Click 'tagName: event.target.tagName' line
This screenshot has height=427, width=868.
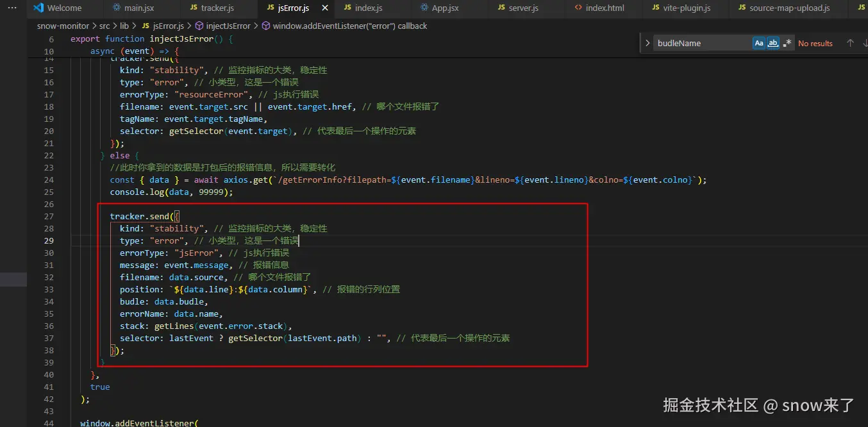[194, 119]
